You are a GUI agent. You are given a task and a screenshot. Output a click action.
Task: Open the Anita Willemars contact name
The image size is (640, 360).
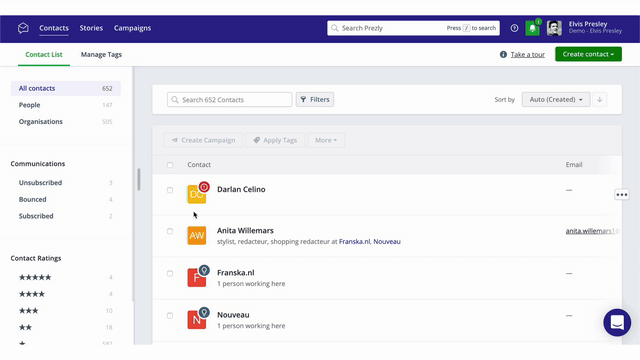point(245,231)
